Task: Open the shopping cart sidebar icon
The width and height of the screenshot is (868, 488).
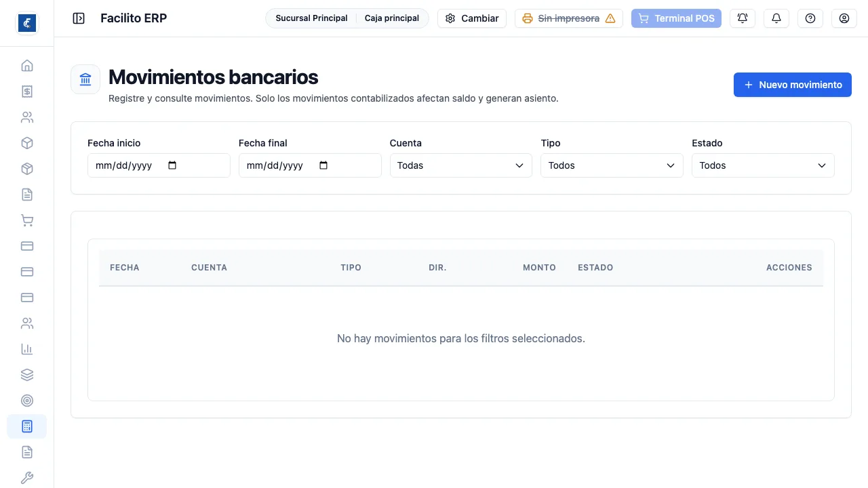Action: coord(27,220)
